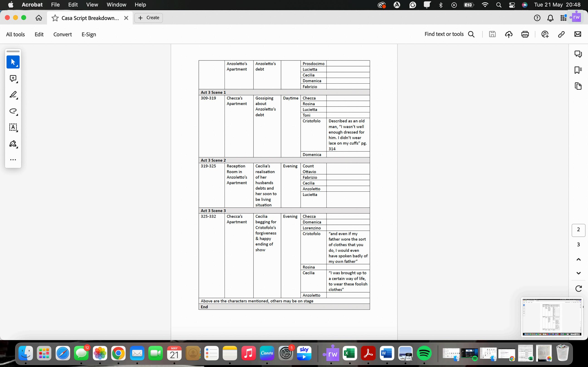Screen dimensions: 588x367
Task: Open the fill and sign pen tool
Action: click(13, 144)
